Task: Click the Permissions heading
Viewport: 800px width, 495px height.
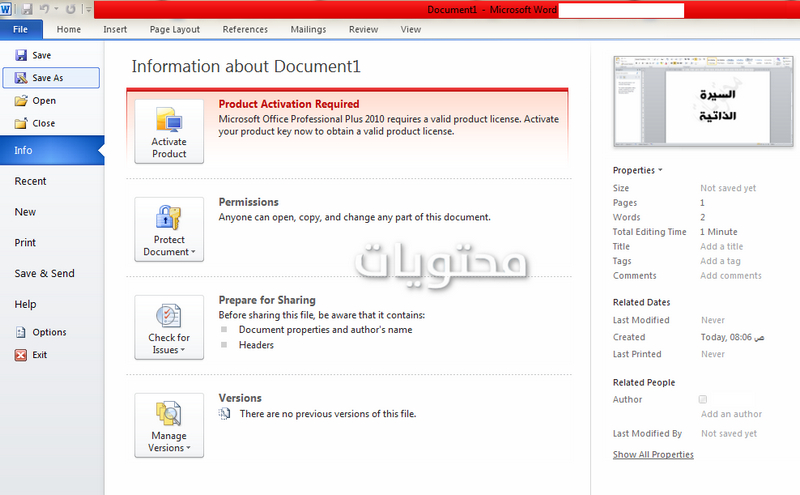Action: pyautogui.click(x=248, y=202)
